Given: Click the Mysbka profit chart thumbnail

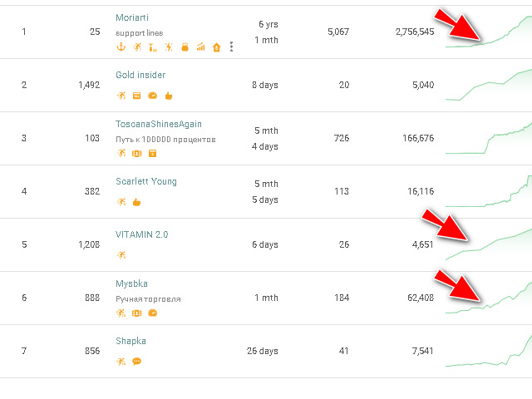Looking at the screenshot, I should [489, 298].
